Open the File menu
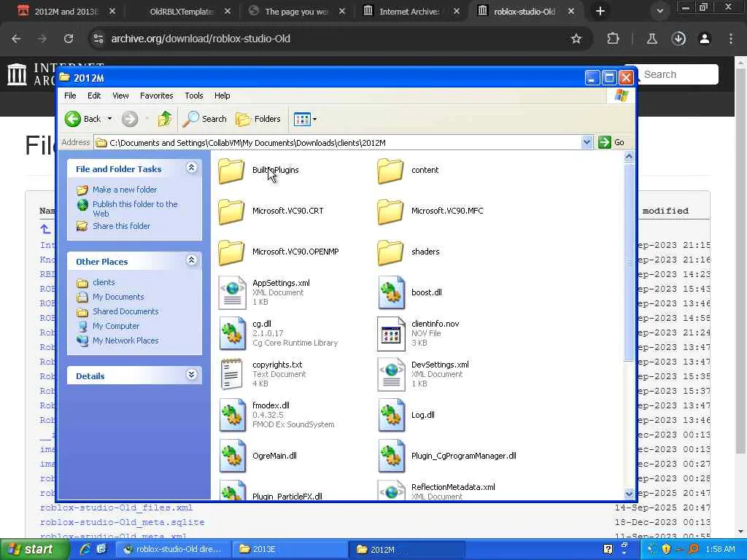 [70, 96]
